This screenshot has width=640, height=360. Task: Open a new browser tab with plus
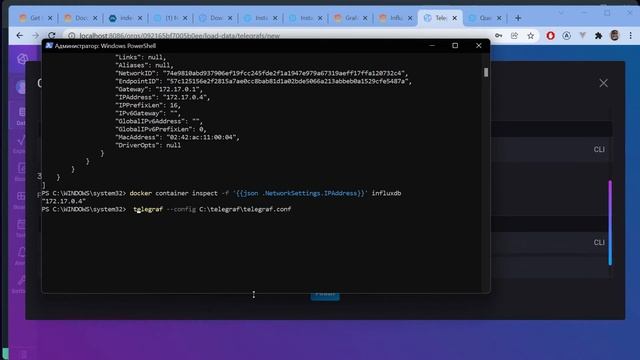[518, 18]
